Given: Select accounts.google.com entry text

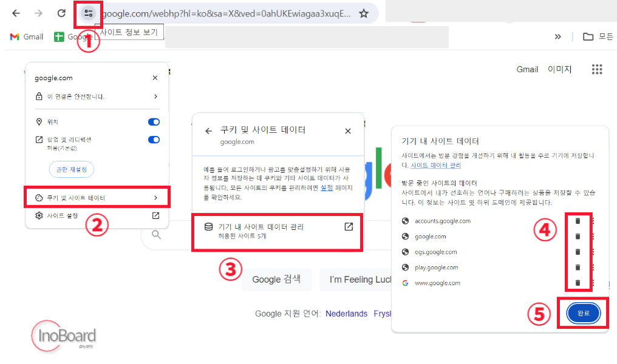Looking at the screenshot, I should coord(443,221).
